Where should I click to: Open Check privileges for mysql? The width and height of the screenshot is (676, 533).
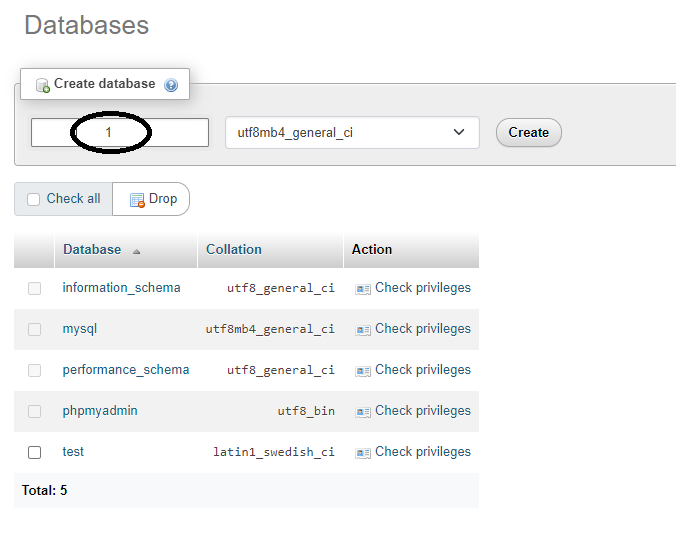coord(422,329)
